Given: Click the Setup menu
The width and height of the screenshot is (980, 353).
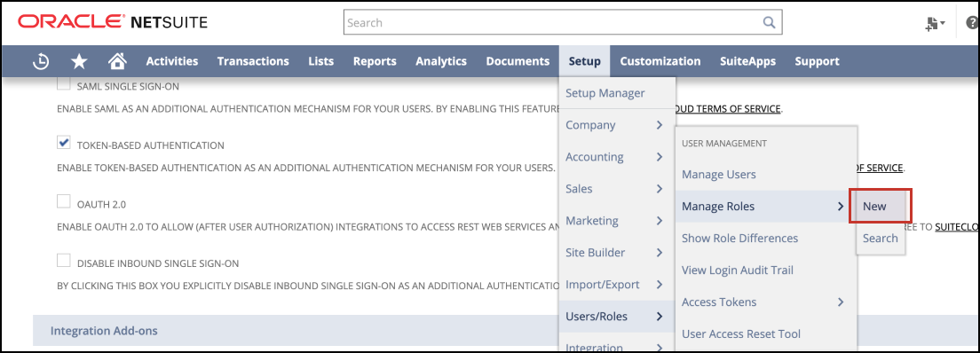Looking at the screenshot, I should click(585, 61).
